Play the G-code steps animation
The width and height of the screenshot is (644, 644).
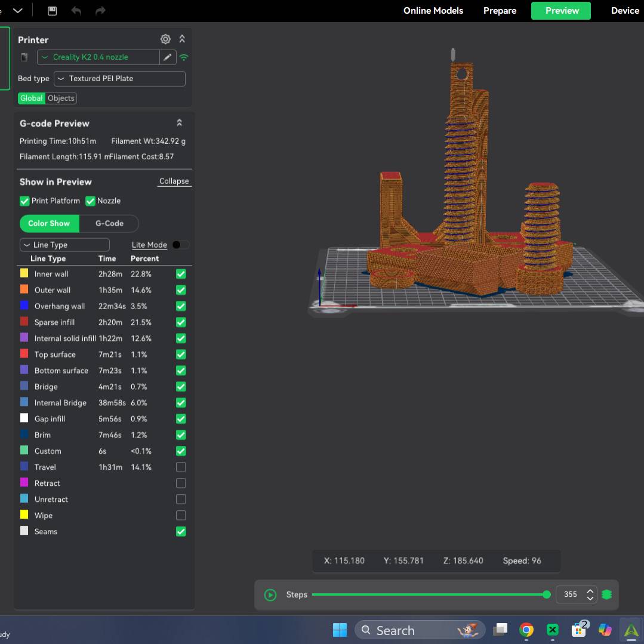[x=270, y=594]
